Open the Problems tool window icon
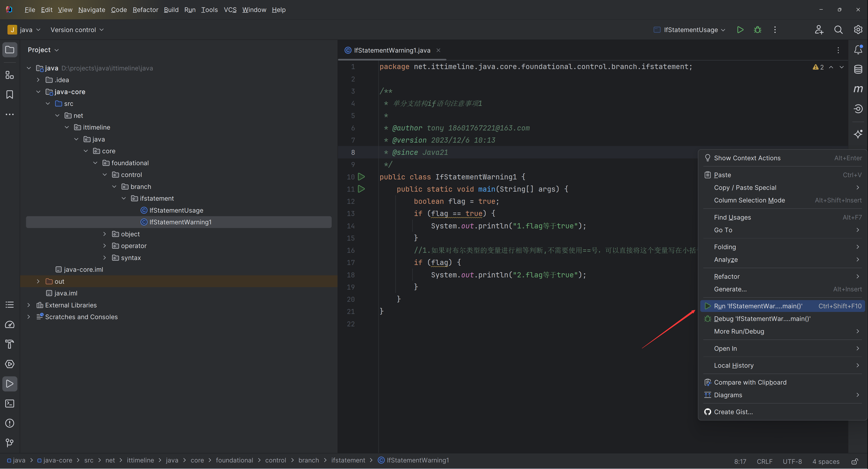This screenshot has width=868, height=469. [x=10, y=423]
